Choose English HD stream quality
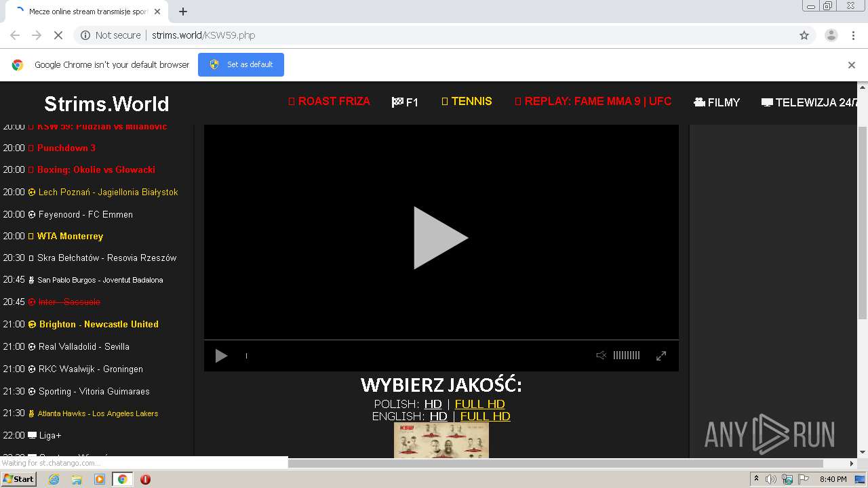Image resolution: width=868 pixels, height=488 pixels. [438, 416]
